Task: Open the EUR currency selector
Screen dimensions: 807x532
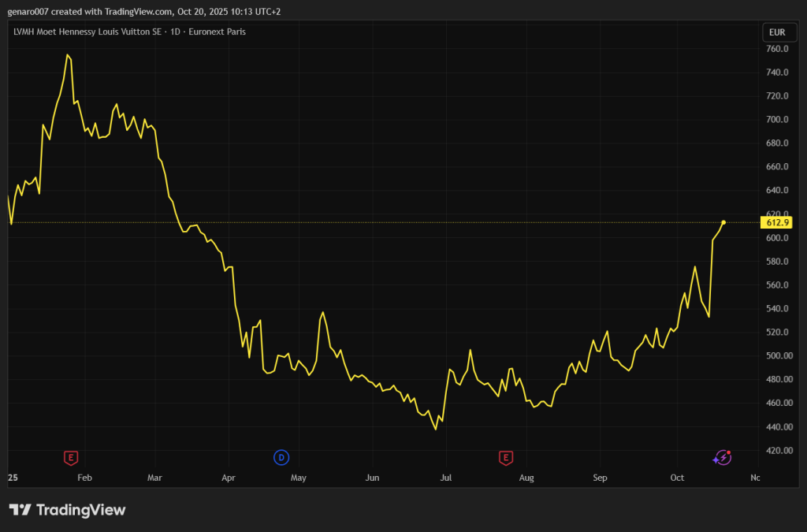Action: pyautogui.click(x=776, y=32)
